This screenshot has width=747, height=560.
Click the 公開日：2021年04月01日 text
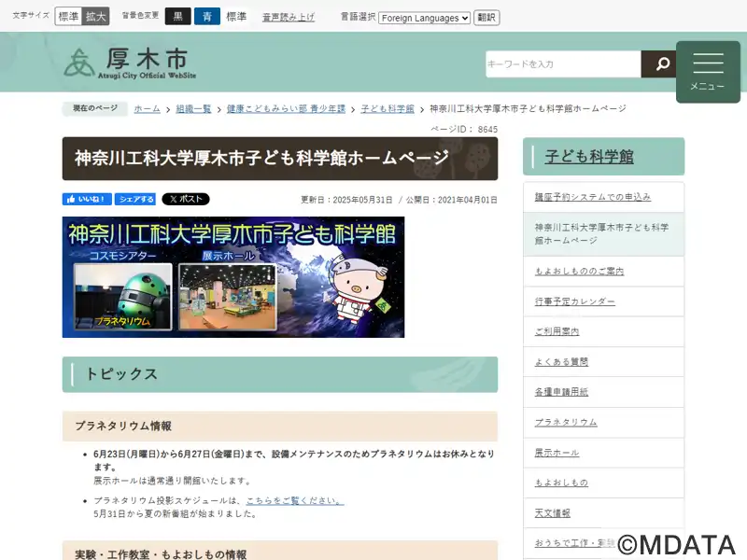tap(451, 200)
